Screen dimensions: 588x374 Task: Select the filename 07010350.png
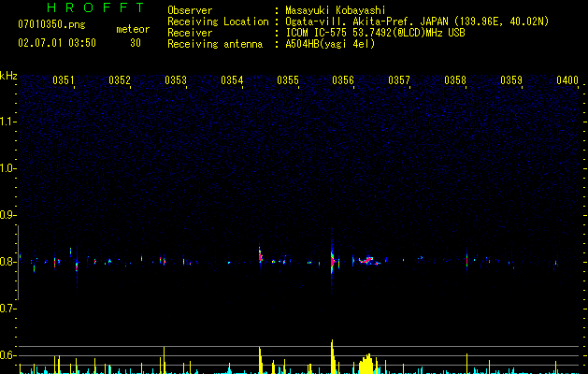pyautogui.click(x=51, y=24)
